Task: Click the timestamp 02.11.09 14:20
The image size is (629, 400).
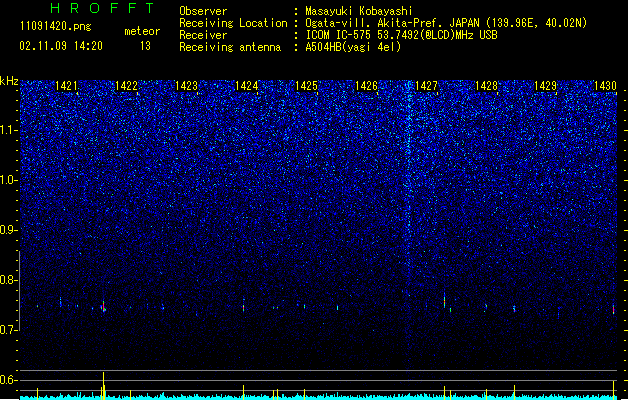Action: tap(61, 46)
